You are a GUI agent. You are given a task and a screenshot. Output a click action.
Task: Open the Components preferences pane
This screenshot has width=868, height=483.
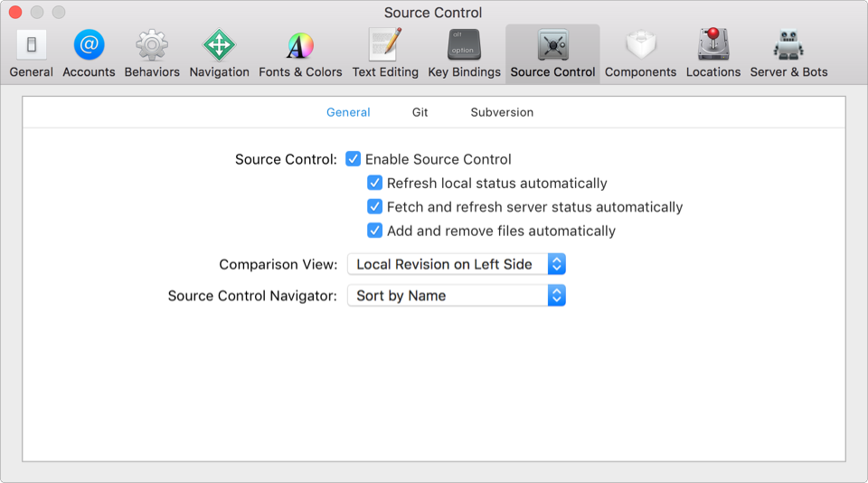[x=640, y=45]
